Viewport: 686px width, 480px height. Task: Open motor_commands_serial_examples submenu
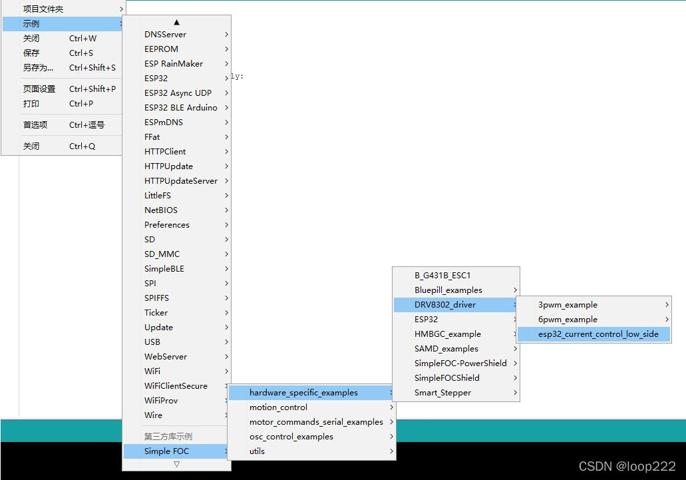312,422
